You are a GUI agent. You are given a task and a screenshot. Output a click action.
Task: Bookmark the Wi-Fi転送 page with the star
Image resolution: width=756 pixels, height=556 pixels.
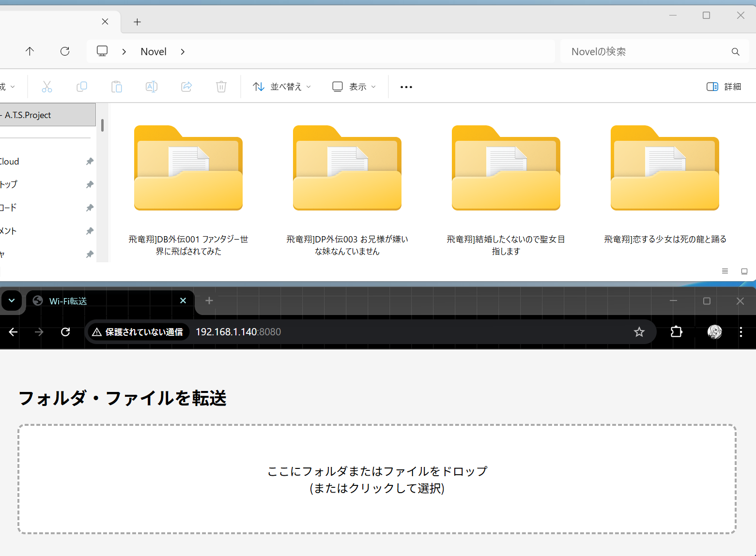click(639, 332)
